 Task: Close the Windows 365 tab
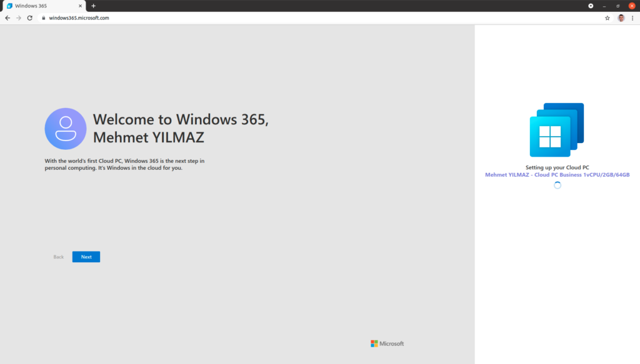pos(80,6)
